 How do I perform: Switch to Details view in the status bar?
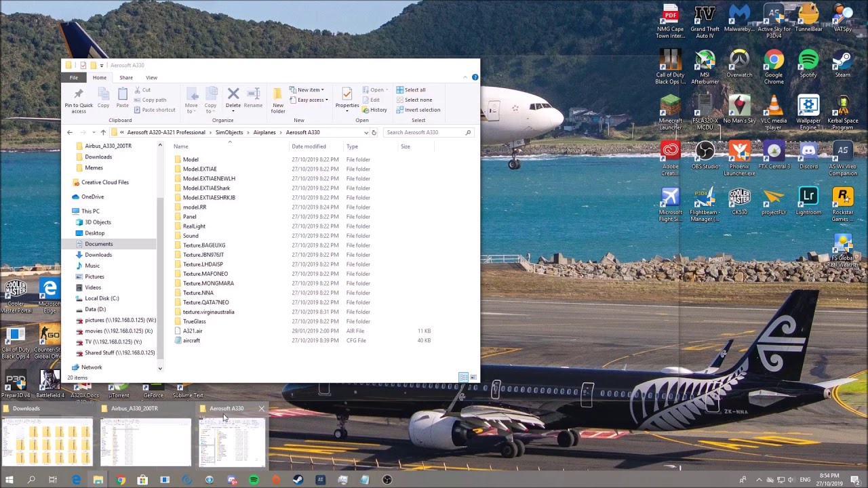[463, 378]
